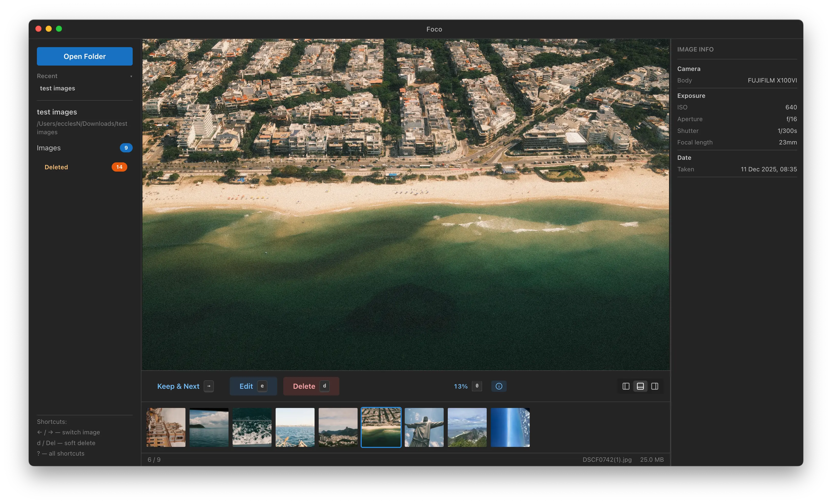Click the 13% zoom level indicator
This screenshot has width=832, height=504.
461,386
